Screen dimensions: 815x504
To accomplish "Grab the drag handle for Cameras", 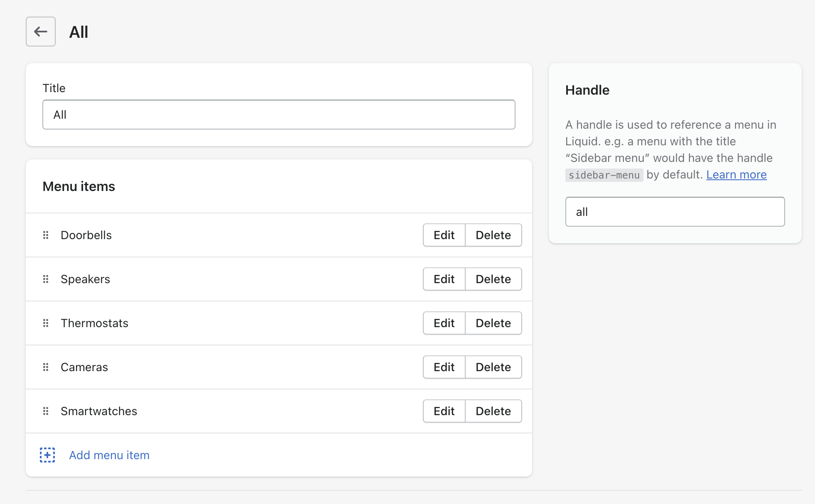I will 46,367.
